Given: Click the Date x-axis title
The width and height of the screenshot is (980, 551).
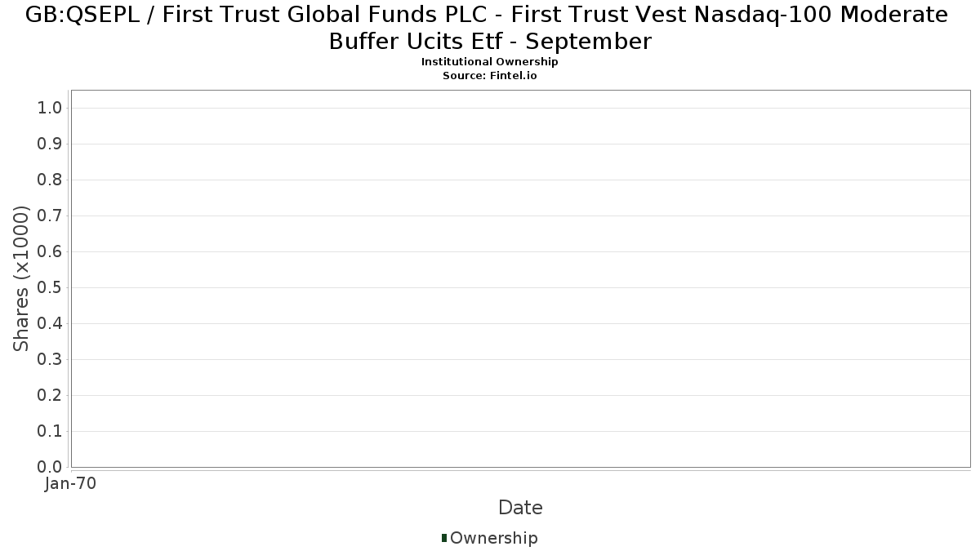Looking at the screenshot, I should tap(520, 508).
